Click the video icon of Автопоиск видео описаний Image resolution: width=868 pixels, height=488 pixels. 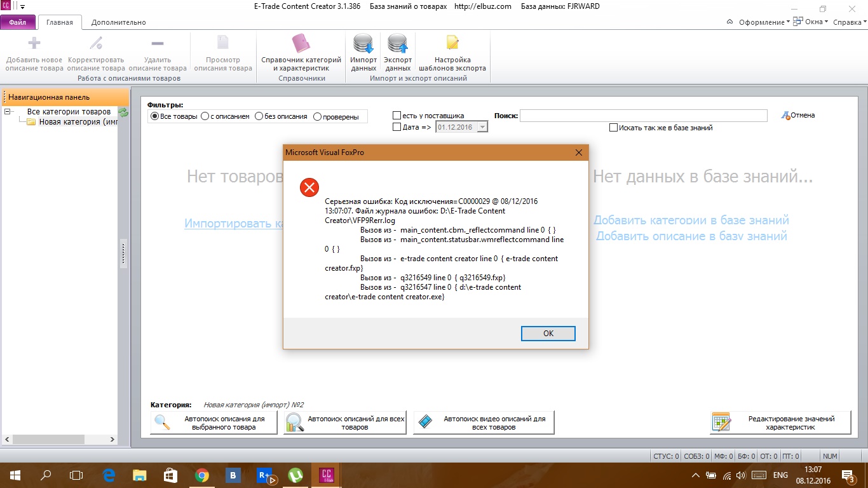coord(426,422)
